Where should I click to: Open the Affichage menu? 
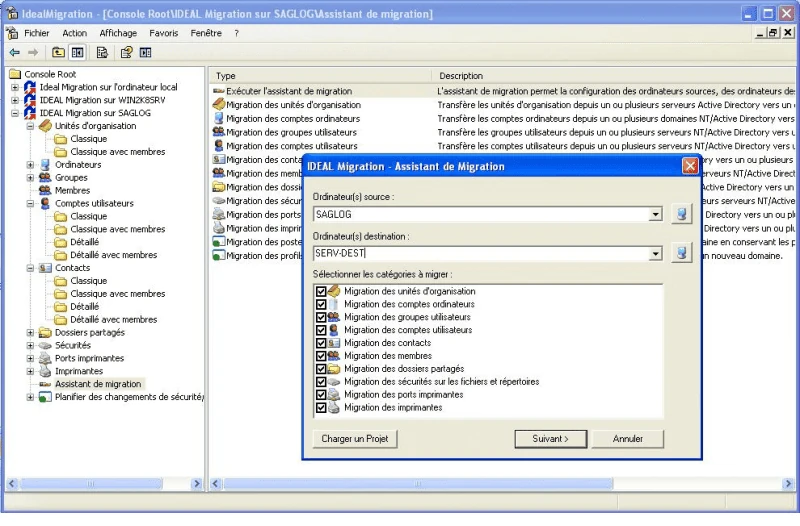(x=118, y=33)
